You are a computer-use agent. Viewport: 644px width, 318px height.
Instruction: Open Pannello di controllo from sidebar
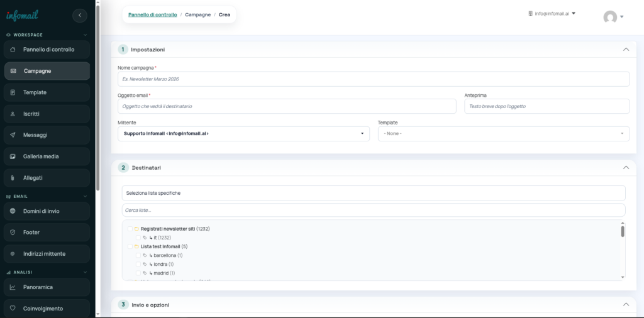pyautogui.click(x=48, y=50)
